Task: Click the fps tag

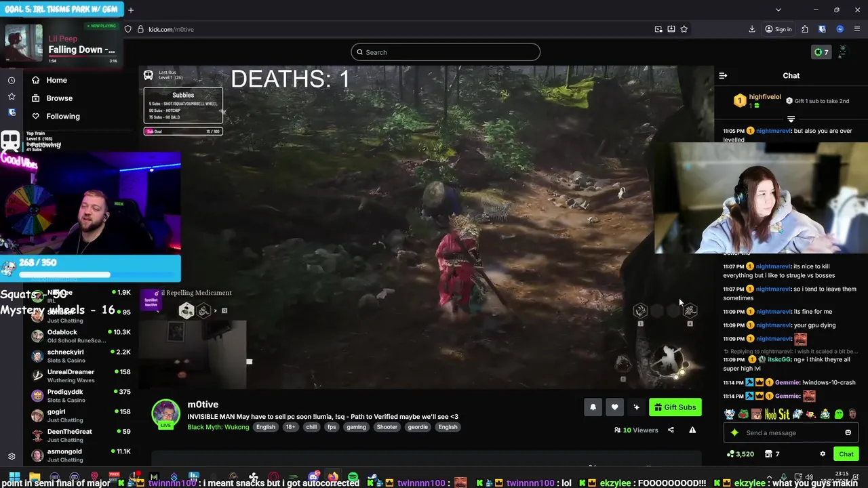Action: point(332,427)
